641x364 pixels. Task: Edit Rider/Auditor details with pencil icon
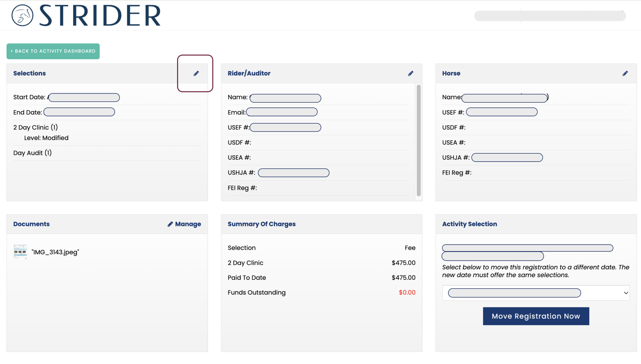click(411, 73)
